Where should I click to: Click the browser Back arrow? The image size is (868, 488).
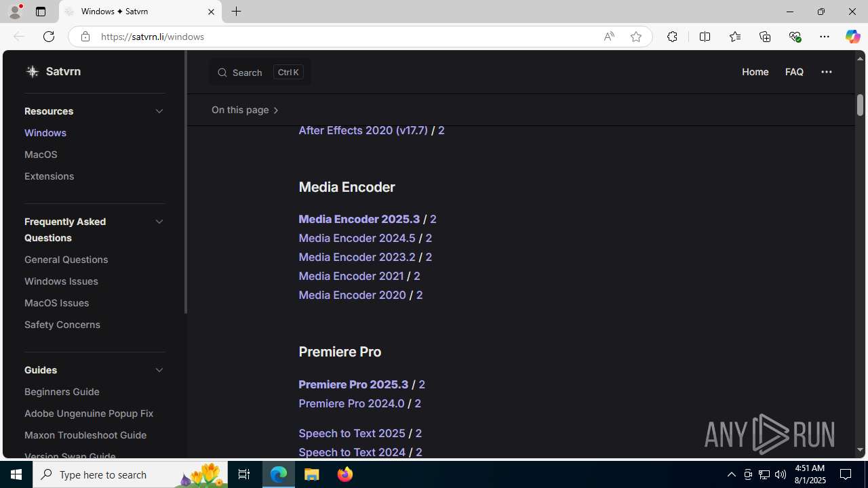(19, 37)
